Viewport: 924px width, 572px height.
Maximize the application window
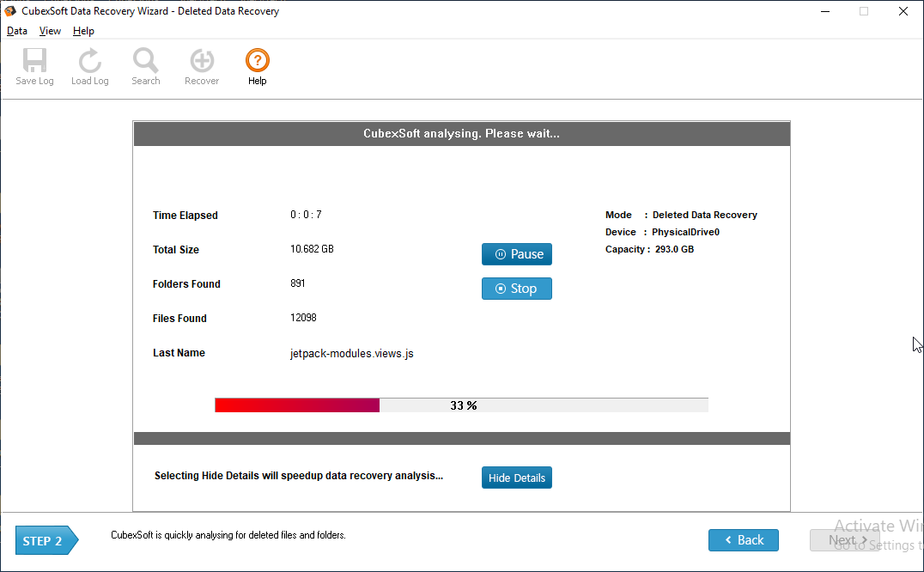click(x=864, y=11)
